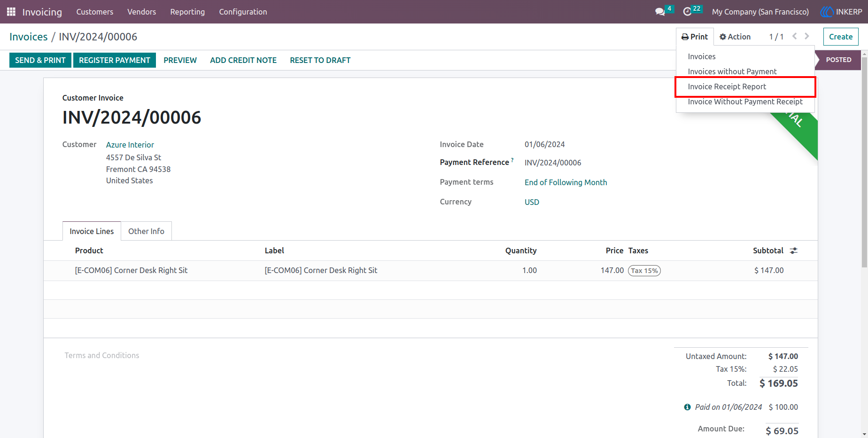Click RESET TO DRAFT button

(320, 60)
